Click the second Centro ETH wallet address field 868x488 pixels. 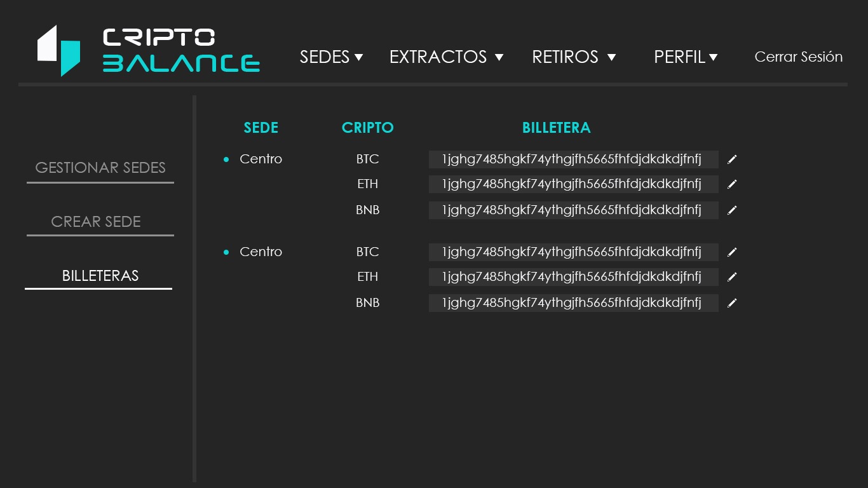tap(573, 277)
